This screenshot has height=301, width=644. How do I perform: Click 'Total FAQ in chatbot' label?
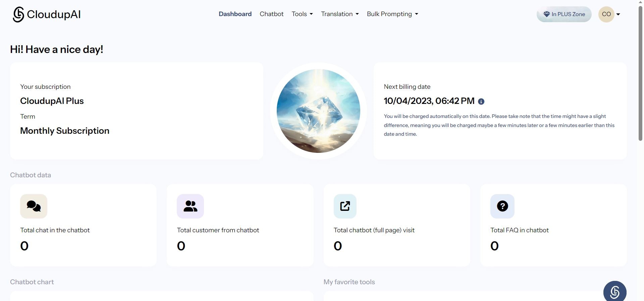tap(520, 230)
